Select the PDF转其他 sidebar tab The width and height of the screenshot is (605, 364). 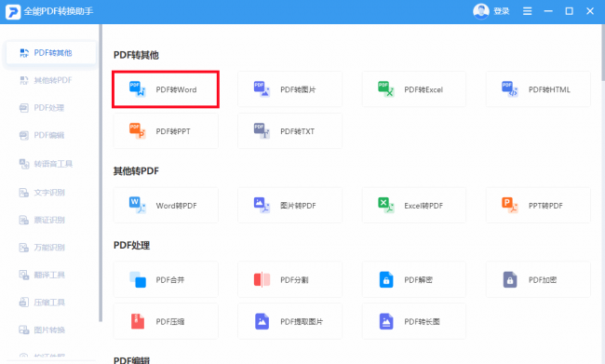(x=51, y=53)
